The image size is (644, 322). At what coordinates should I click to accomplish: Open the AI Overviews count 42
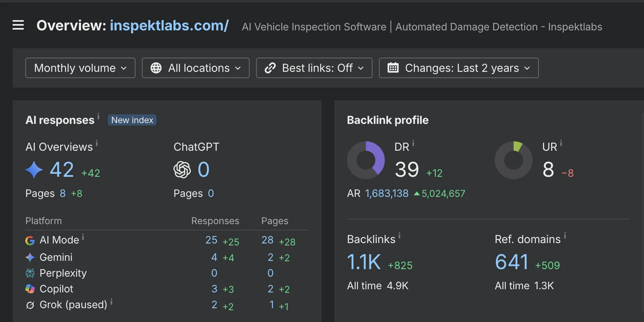62,170
